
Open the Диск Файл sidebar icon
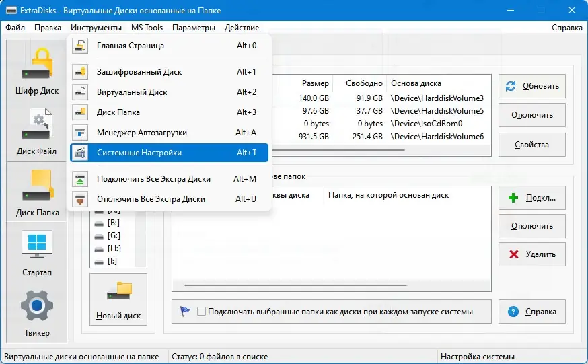(37, 123)
